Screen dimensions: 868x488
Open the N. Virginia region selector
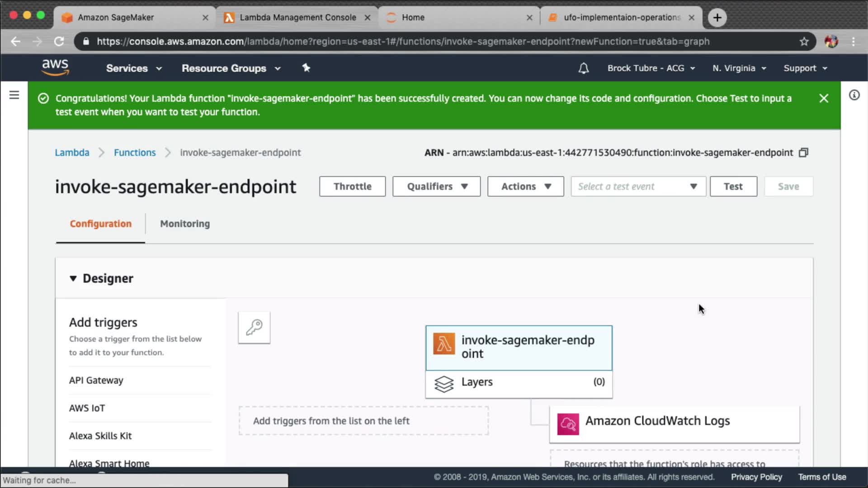coord(739,68)
